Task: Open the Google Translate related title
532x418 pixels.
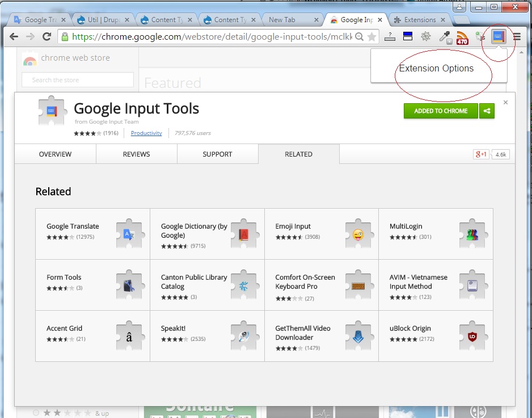Action: (x=73, y=226)
